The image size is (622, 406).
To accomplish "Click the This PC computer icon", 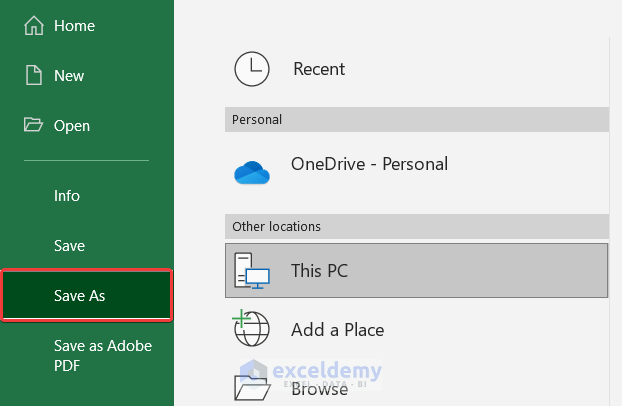I will [x=251, y=271].
